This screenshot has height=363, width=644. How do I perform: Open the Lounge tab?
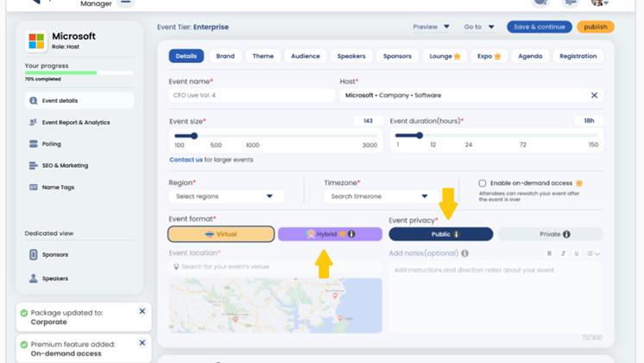pos(445,56)
